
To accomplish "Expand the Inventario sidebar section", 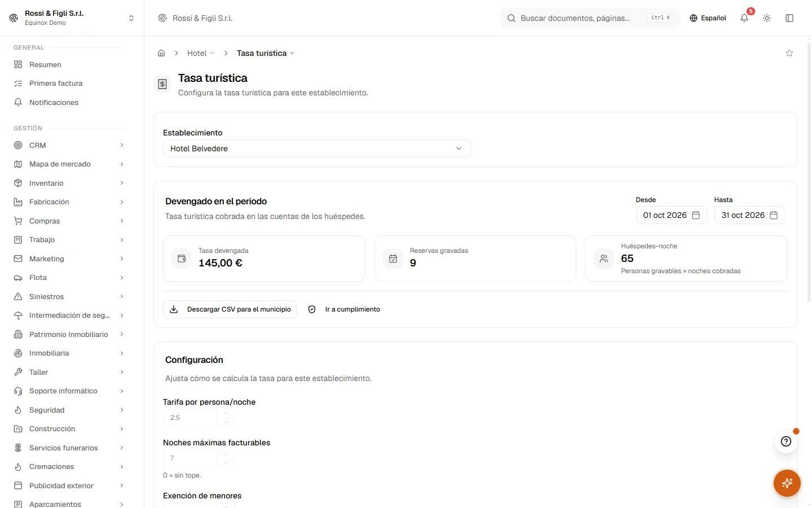I will (122, 183).
